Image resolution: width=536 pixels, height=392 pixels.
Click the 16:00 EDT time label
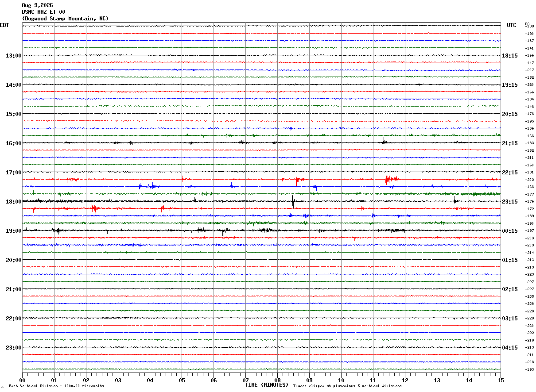[x=13, y=143]
